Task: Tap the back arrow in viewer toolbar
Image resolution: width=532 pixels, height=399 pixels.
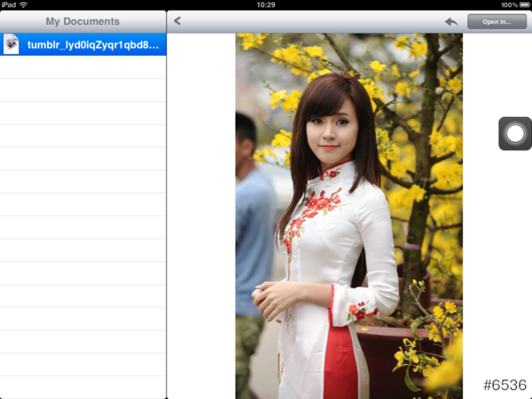Action: (x=177, y=21)
